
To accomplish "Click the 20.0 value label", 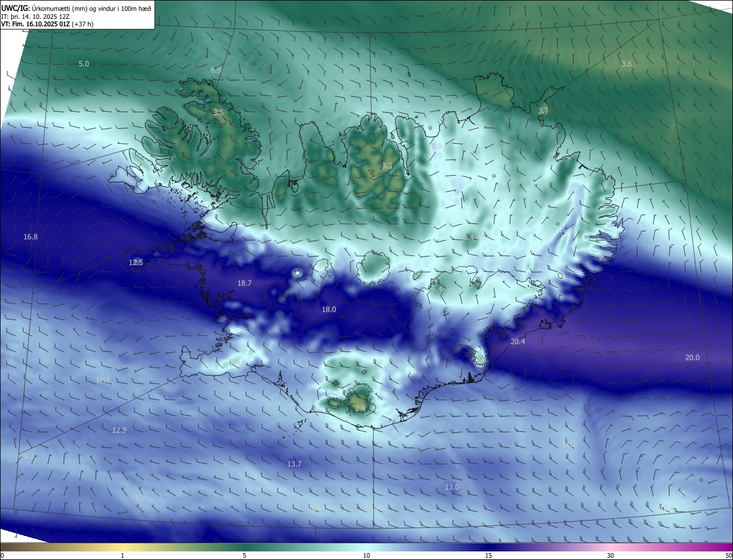I will pos(692,357).
